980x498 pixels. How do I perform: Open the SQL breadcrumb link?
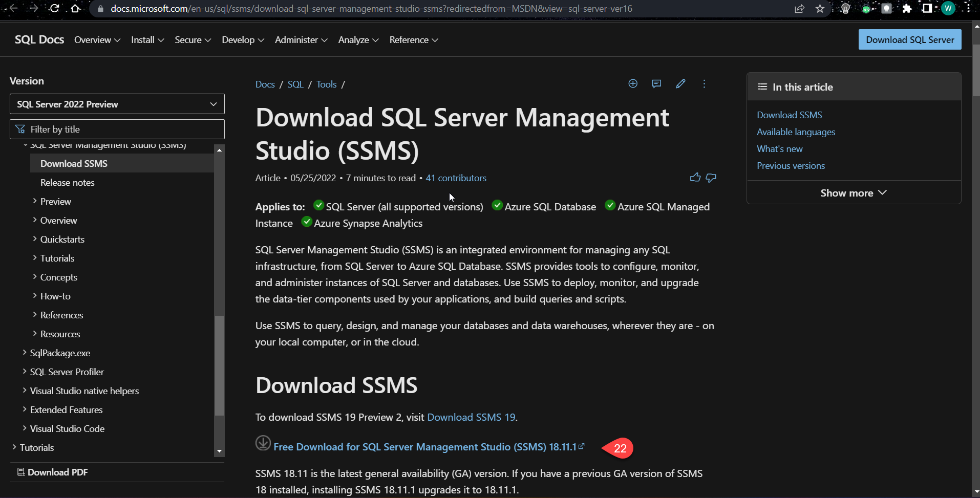(295, 84)
